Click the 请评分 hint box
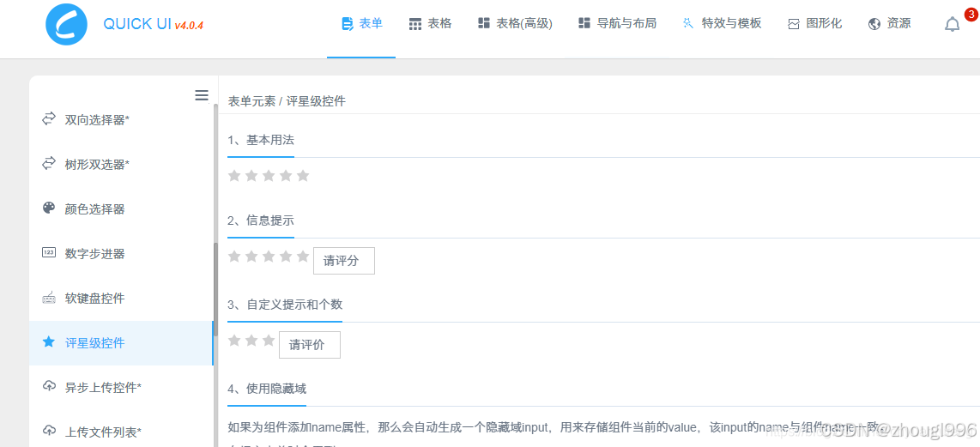Image resolution: width=980 pixels, height=447 pixels. pyautogui.click(x=344, y=261)
